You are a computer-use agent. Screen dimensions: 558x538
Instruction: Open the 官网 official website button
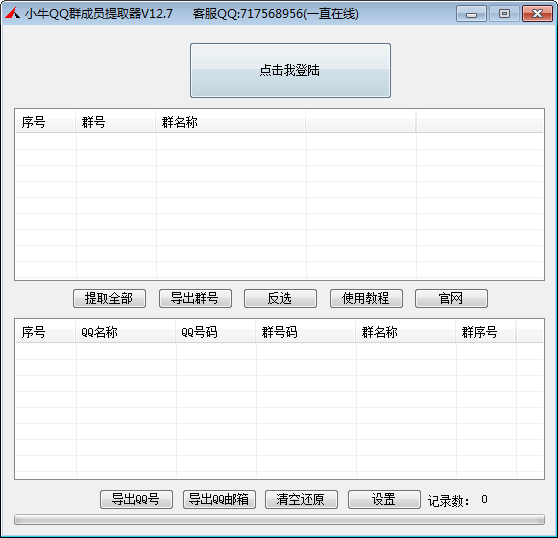(x=451, y=298)
